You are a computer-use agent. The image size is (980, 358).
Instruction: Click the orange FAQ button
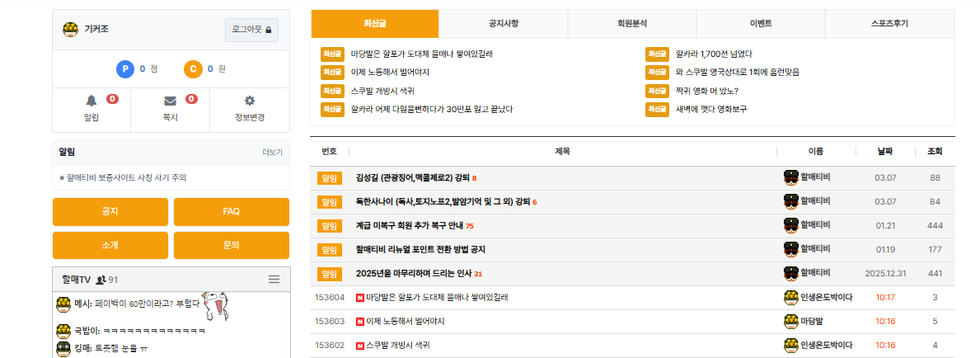231,212
